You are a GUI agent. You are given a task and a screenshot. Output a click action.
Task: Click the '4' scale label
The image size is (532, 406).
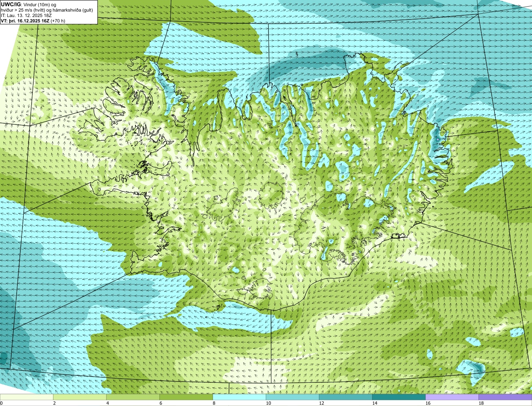coord(108,403)
